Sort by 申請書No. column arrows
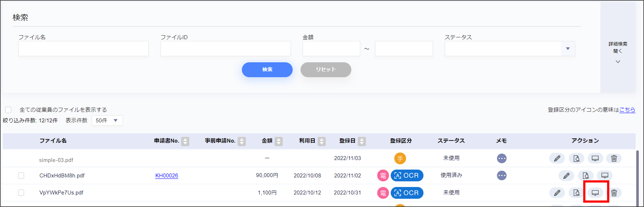The image size is (644, 207). tap(185, 141)
